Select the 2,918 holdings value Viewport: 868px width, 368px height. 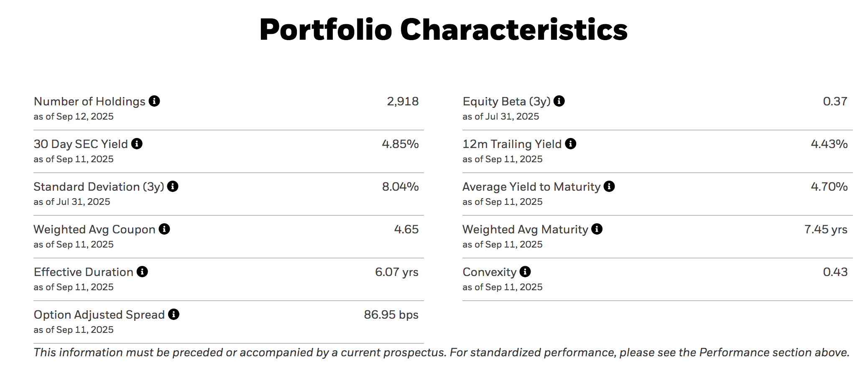402,102
